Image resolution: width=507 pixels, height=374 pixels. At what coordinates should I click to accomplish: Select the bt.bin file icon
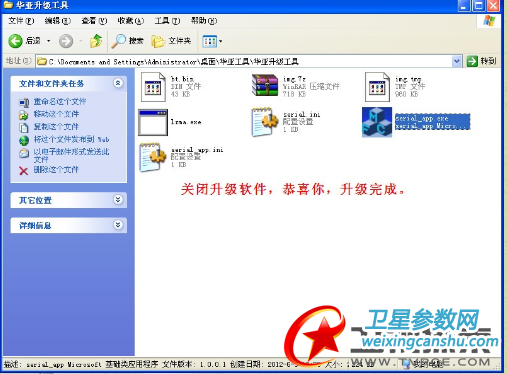point(153,87)
